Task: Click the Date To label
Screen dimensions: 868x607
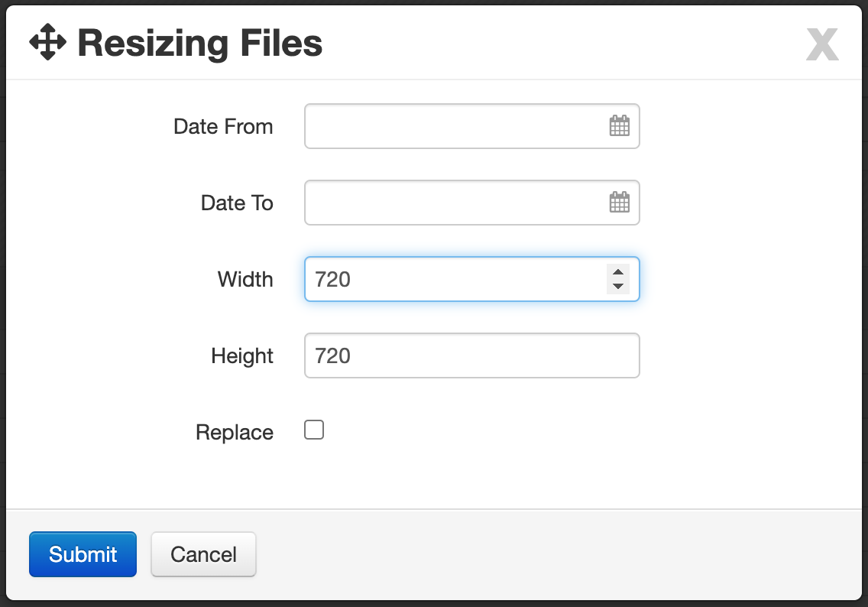Action: click(x=237, y=203)
